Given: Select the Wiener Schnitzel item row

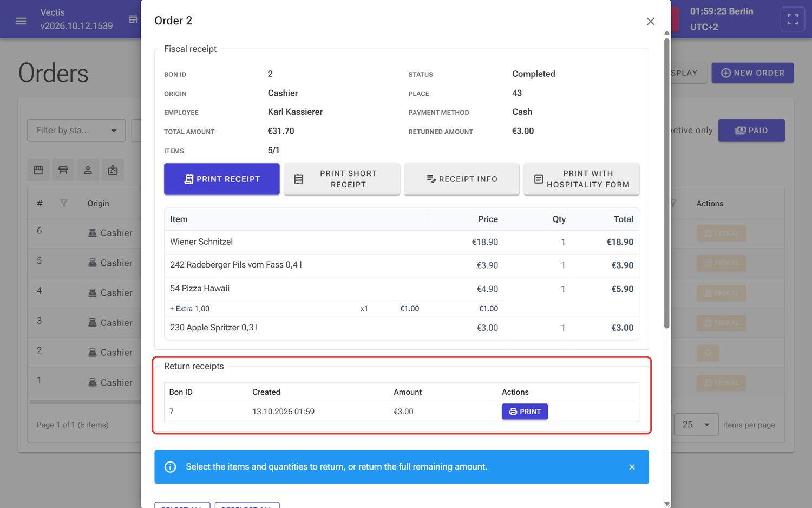Looking at the screenshot, I should point(402,242).
